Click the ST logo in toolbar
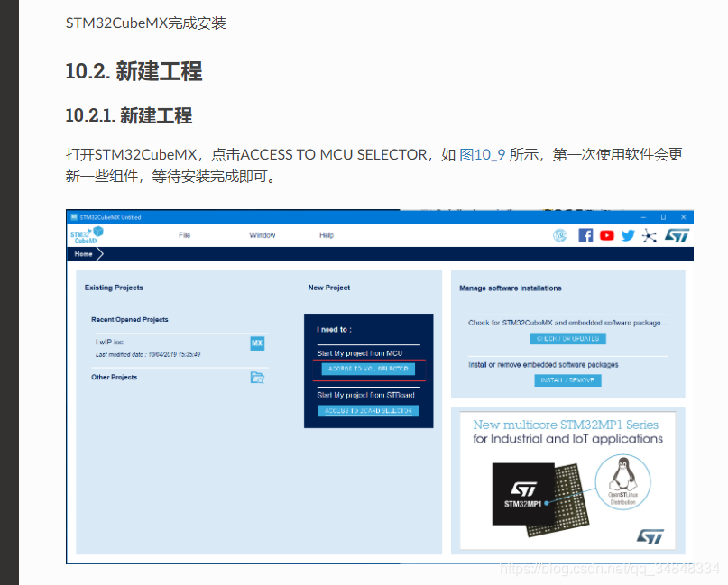Image resolution: width=728 pixels, height=585 pixels. 677,235
